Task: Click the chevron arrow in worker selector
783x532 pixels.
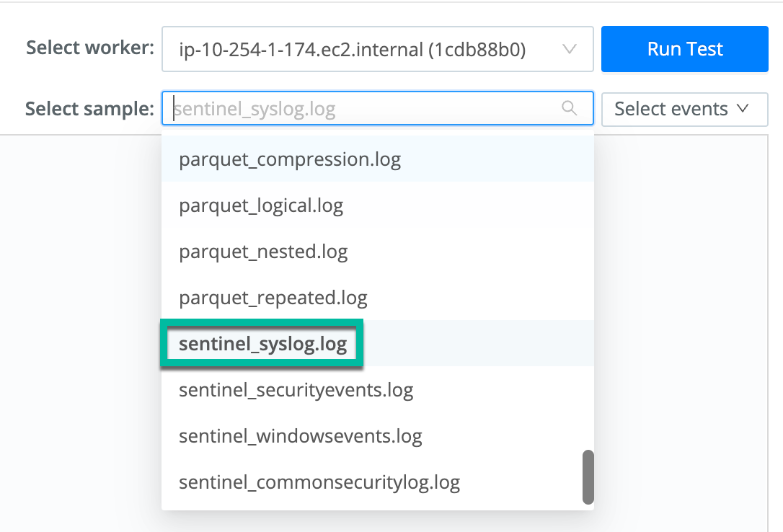Action: point(570,49)
